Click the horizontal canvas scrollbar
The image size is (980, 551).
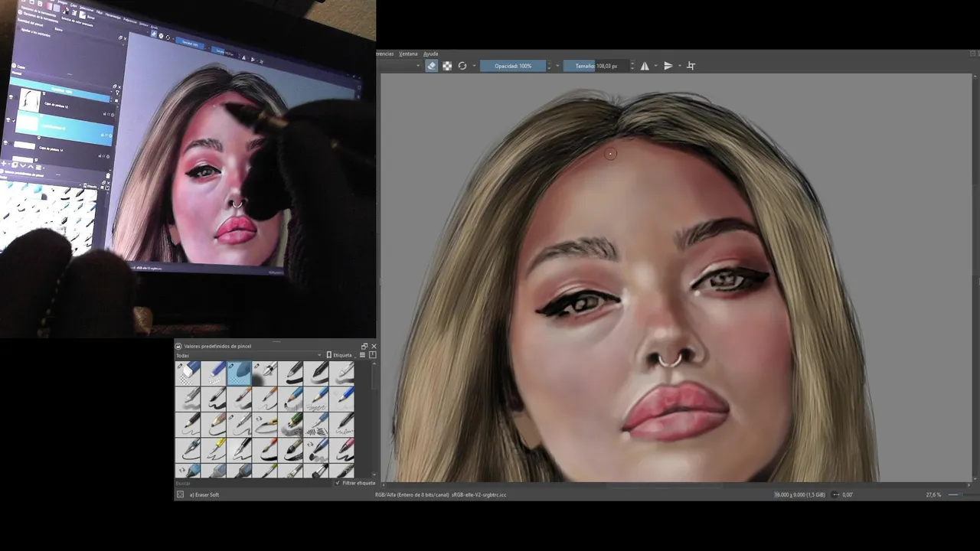pyautogui.click(x=676, y=485)
